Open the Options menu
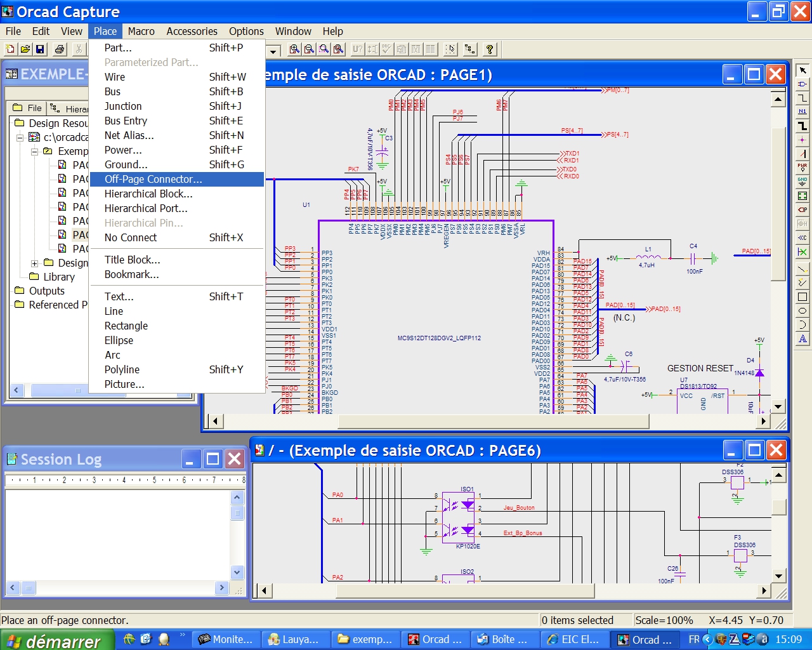The image size is (812, 650). click(x=246, y=31)
